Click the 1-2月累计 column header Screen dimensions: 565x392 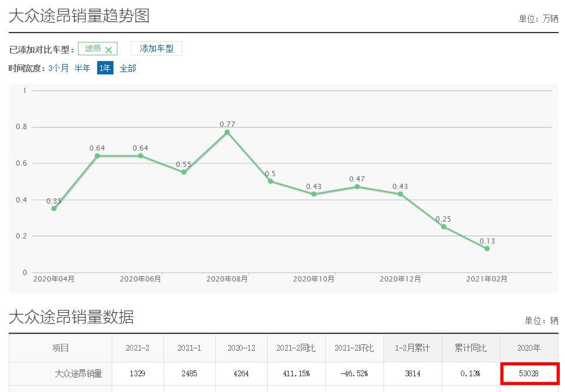coord(413,348)
